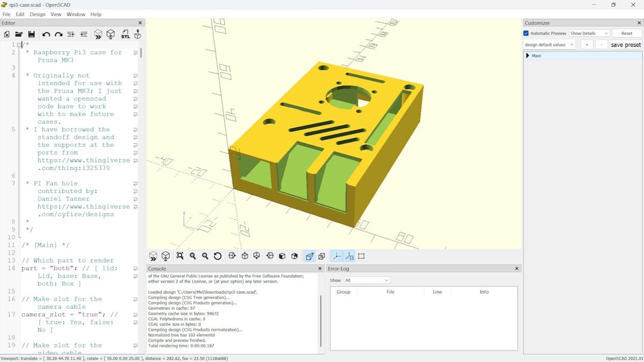Click the Open file folder icon

(x=19, y=34)
